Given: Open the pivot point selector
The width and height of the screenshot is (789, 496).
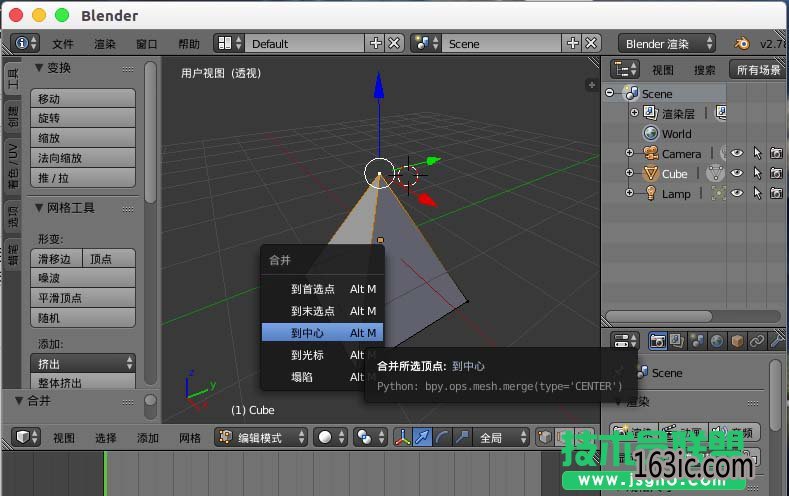Looking at the screenshot, I should click(x=370, y=437).
